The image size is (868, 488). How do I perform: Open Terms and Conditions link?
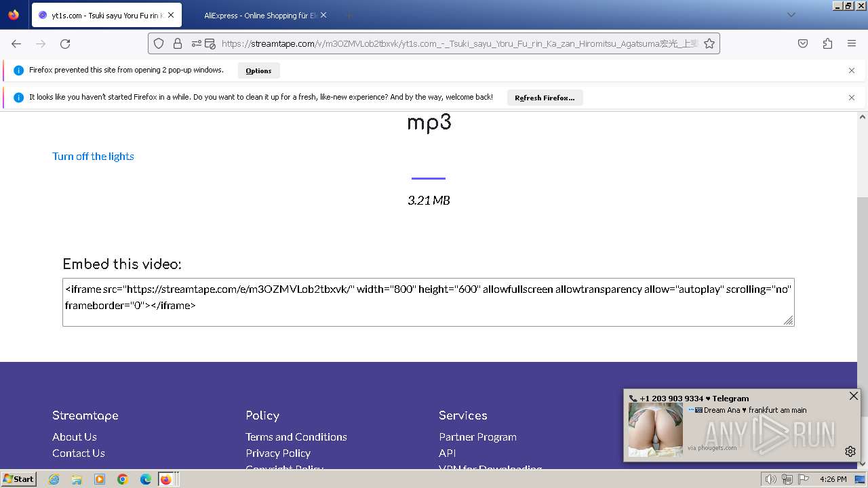tap(296, 436)
